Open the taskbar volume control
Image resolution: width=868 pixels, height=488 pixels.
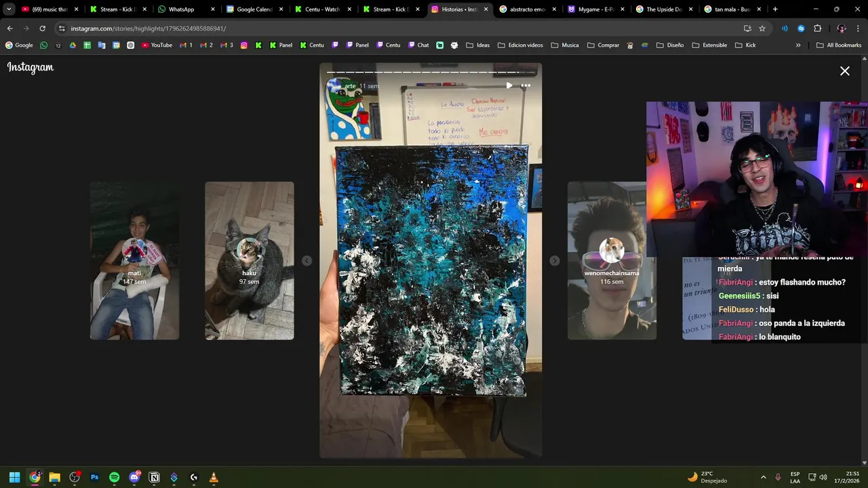coord(823,477)
